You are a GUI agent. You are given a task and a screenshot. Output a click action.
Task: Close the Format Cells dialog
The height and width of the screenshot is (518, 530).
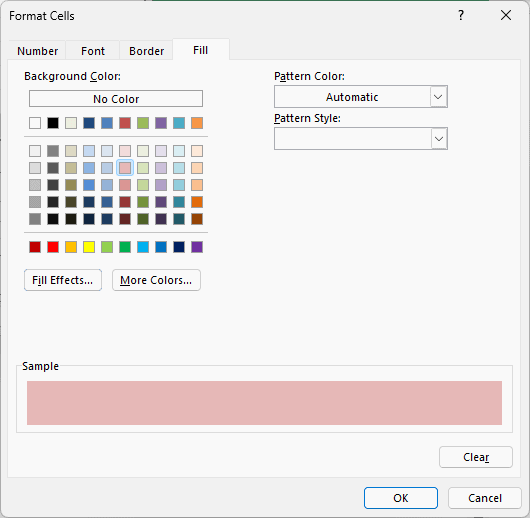pos(506,15)
